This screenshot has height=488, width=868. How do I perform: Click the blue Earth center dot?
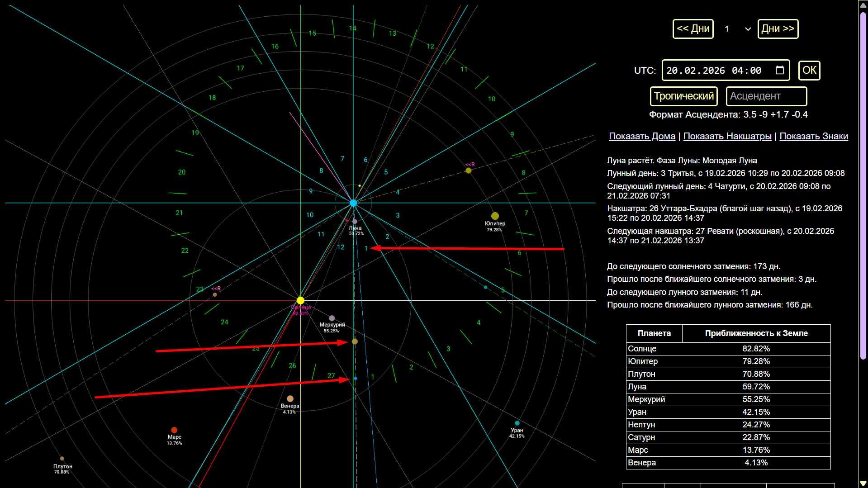(353, 203)
